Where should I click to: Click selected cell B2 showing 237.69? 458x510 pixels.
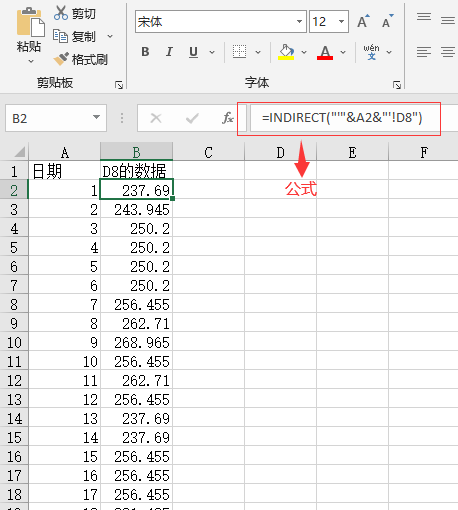pos(136,190)
